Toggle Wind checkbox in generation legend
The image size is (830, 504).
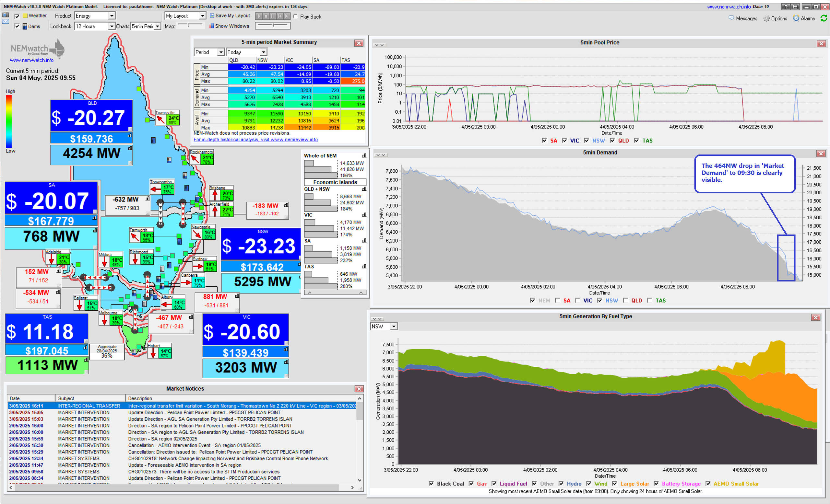tap(588, 484)
